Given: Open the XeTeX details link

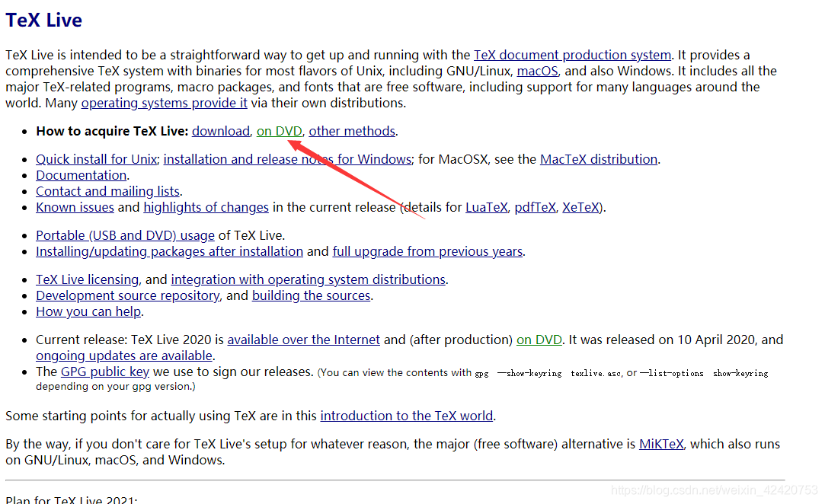Looking at the screenshot, I should [x=581, y=207].
